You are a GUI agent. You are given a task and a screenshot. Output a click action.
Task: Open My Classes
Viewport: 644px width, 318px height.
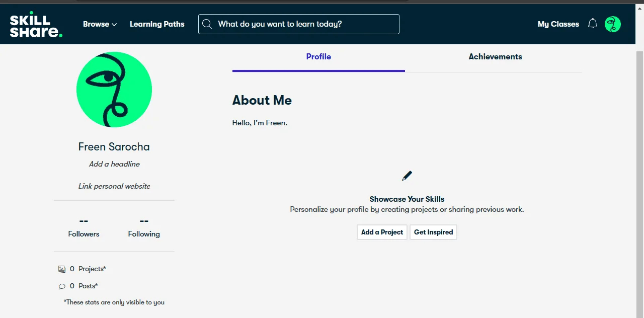(558, 24)
